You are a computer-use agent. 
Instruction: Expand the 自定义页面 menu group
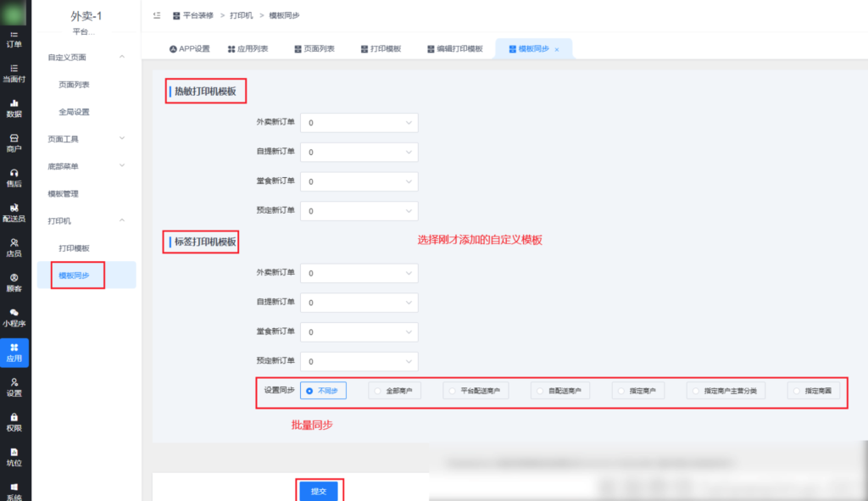click(x=86, y=57)
